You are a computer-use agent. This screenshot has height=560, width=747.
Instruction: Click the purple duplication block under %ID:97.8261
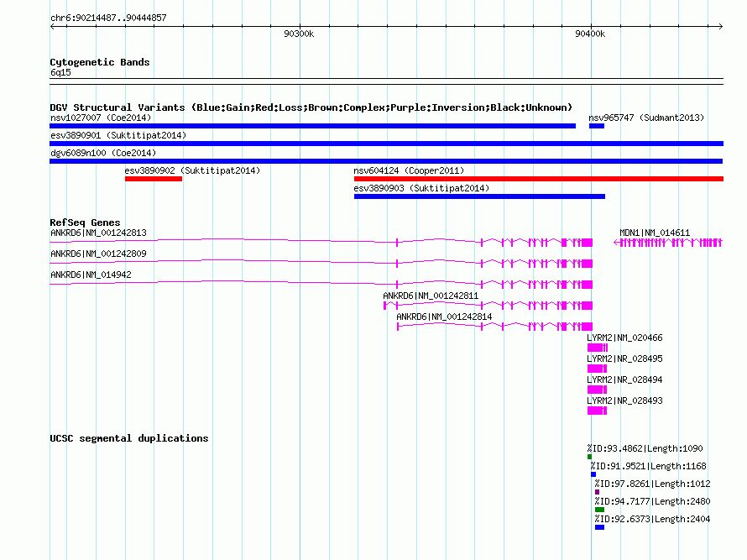[x=598, y=492]
